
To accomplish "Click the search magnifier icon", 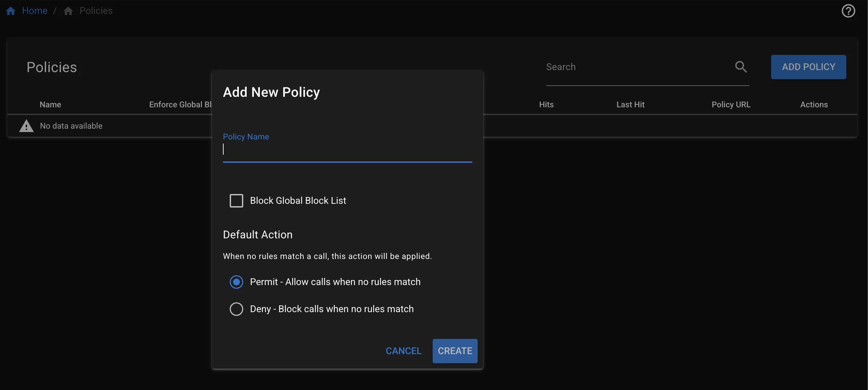I will point(741,67).
